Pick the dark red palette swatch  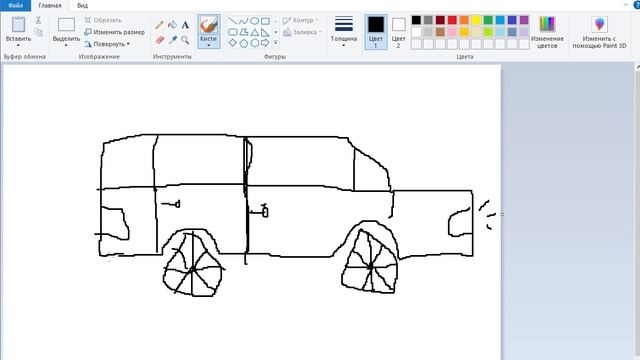pyautogui.click(x=440, y=20)
